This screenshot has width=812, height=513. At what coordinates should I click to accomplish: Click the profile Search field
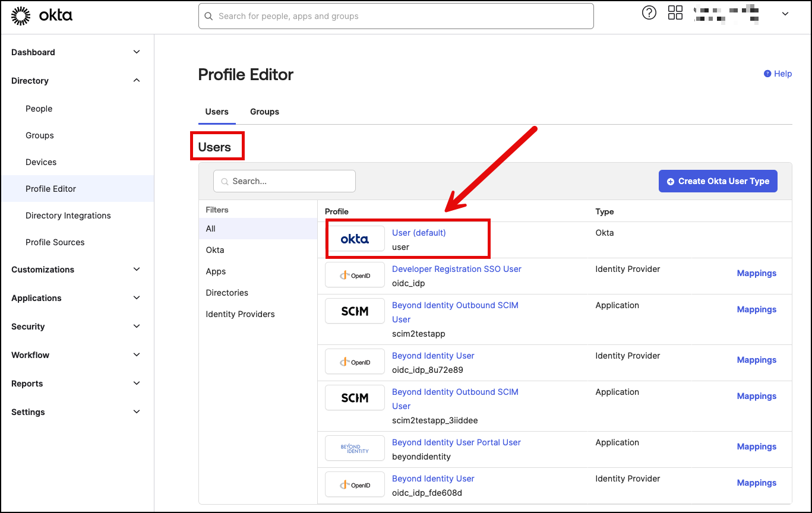[x=285, y=181]
